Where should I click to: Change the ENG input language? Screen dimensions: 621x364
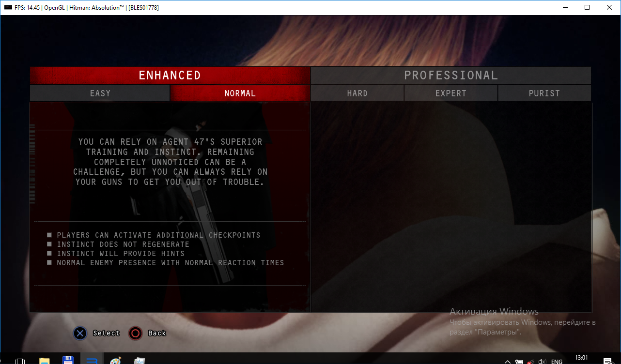(557, 361)
